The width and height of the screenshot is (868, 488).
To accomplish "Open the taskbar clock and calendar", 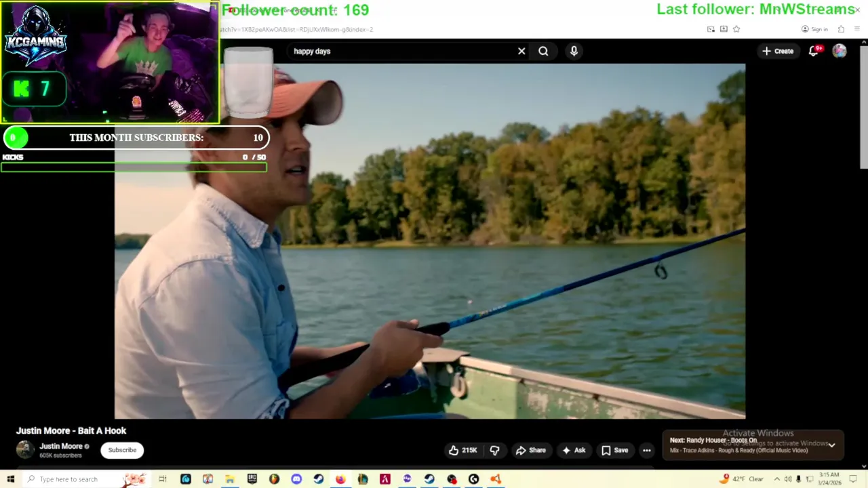I will pos(829,479).
